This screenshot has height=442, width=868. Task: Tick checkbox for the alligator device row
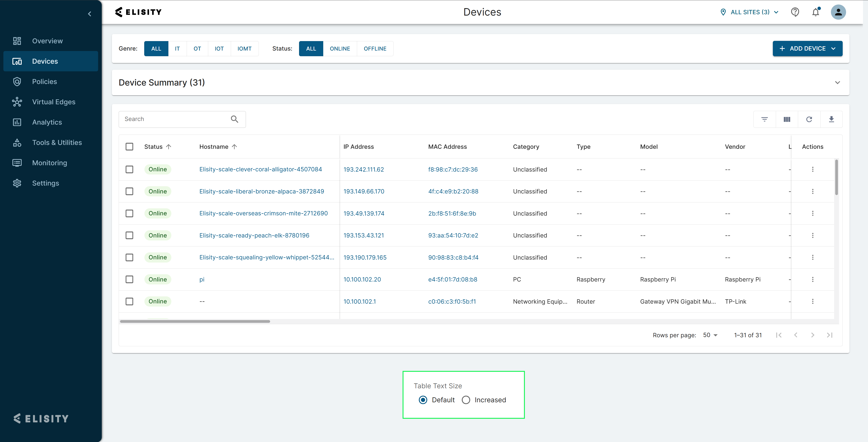[x=129, y=169]
